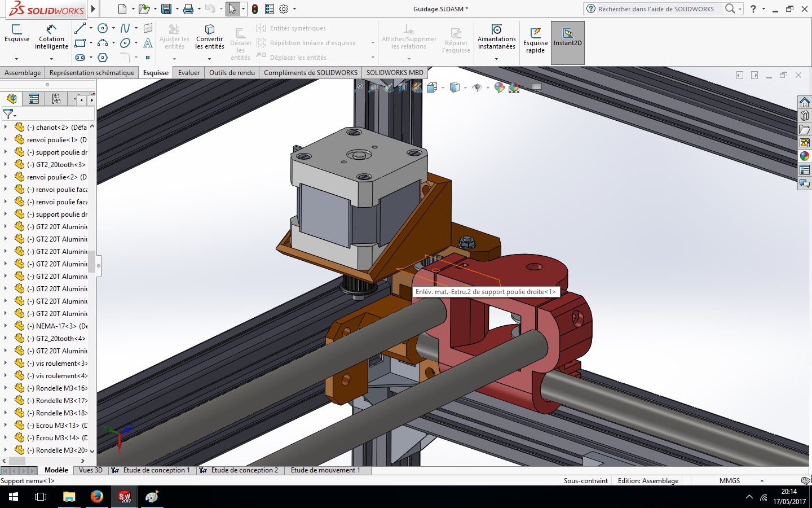Open the ConfigurationManager panel tab

coord(56,99)
